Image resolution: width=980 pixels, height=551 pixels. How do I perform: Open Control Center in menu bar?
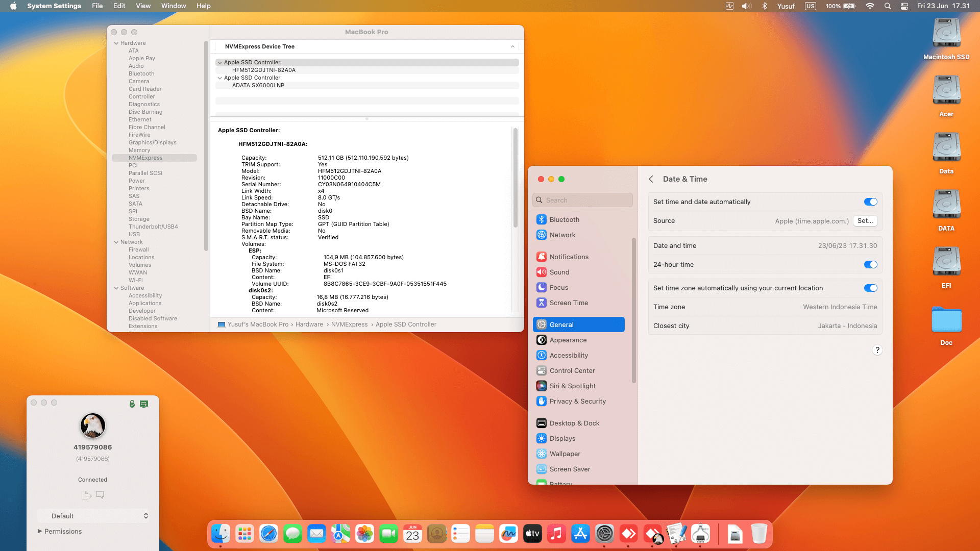(x=904, y=6)
